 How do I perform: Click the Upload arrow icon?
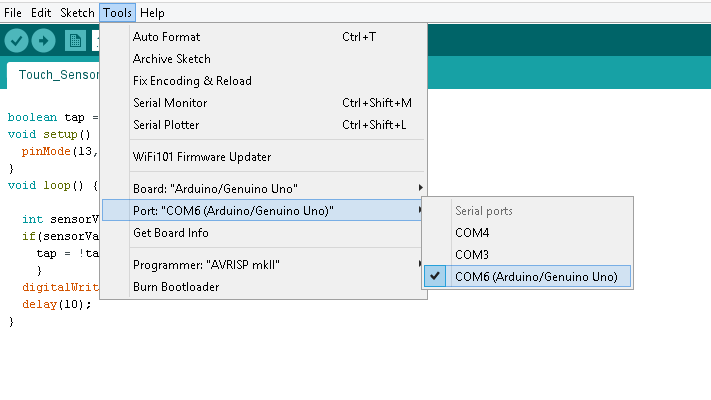coord(44,41)
